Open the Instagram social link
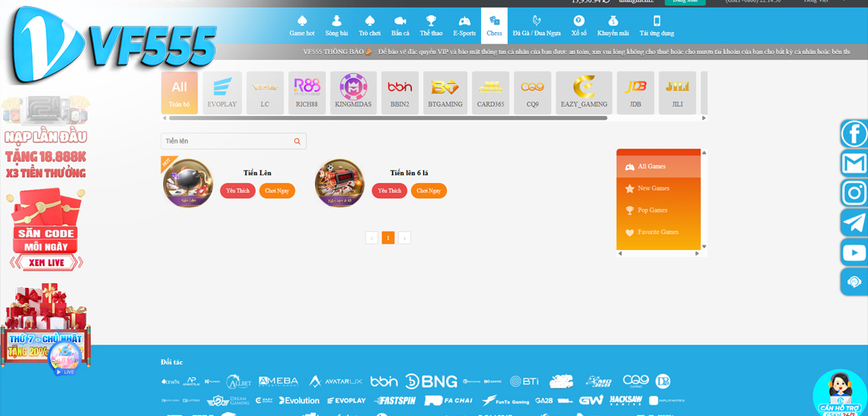Image resolution: width=868 pixels, height=416 pixels. [x=854, y=194]
